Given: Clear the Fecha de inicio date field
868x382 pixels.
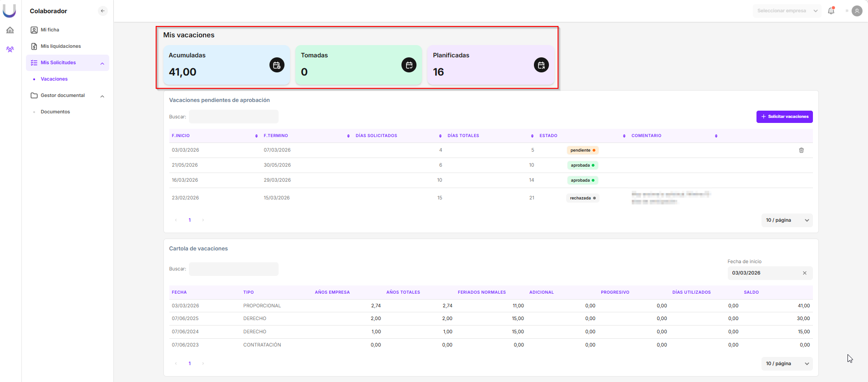Looking at the screenshot, I should pyautogui.click(x=804, y=273).
